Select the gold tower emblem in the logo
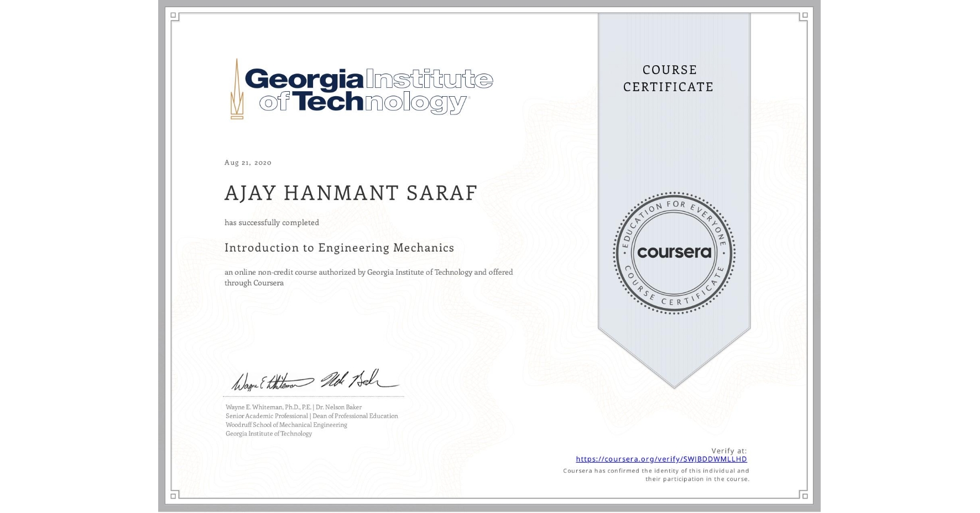 [238, 88]
